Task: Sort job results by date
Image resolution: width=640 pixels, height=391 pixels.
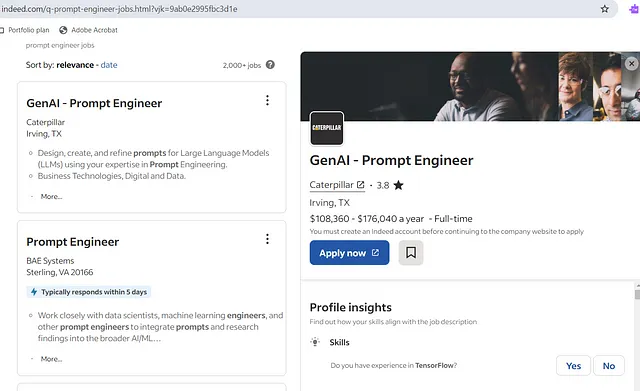Action: coord(109,65)
